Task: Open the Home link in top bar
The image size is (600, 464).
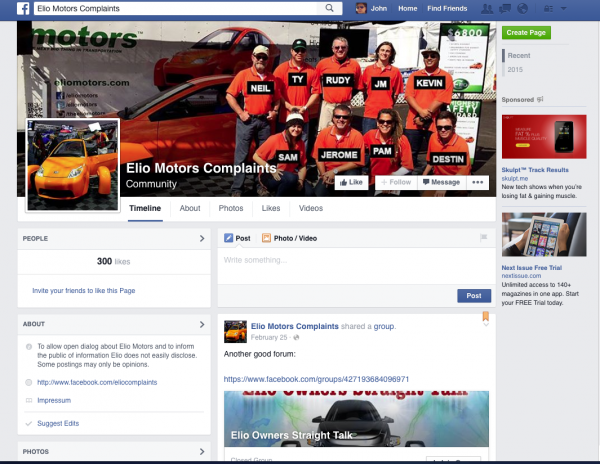Action: pyautogui.click(x=408, y=8)
